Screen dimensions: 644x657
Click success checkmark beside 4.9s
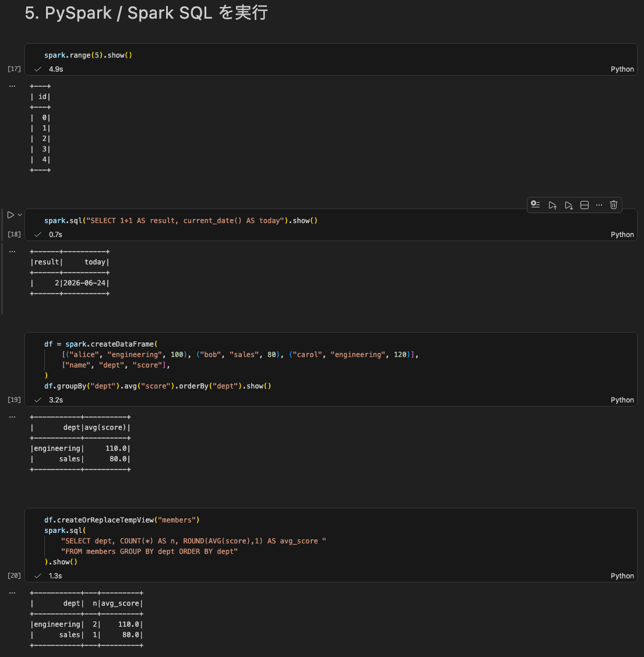click(38, 69)
